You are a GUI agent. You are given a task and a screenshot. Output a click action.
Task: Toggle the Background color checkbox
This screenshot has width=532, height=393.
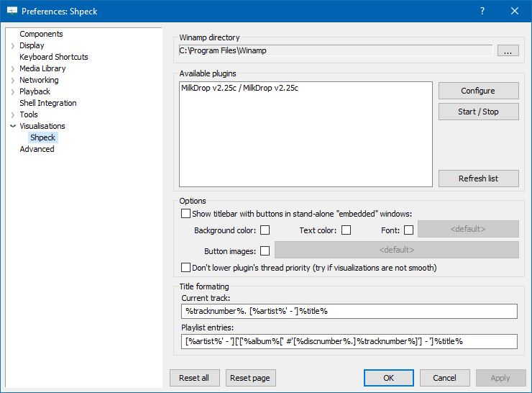point(265,230)
